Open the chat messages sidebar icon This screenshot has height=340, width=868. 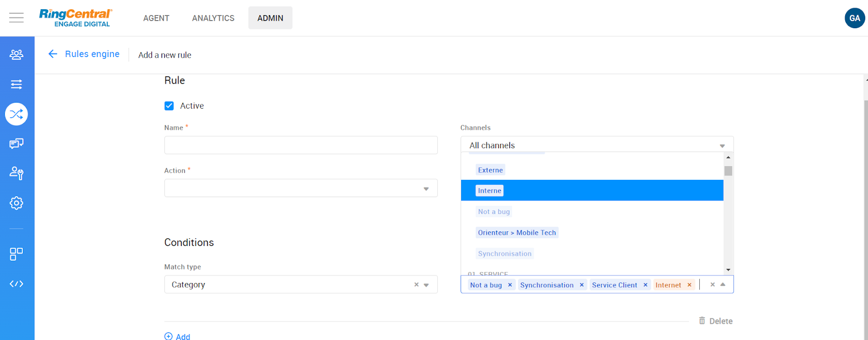pyautogui.click(x=16, y=143)
